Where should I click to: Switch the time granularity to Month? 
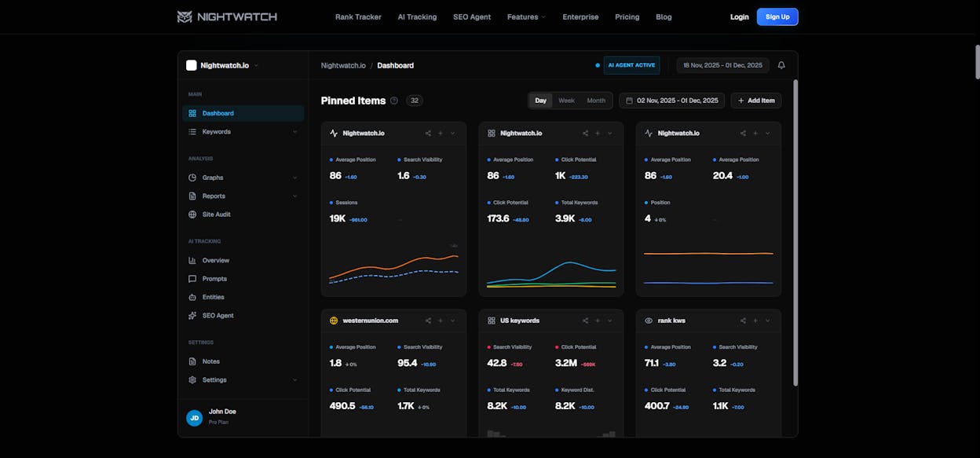(x=596, y=101)
